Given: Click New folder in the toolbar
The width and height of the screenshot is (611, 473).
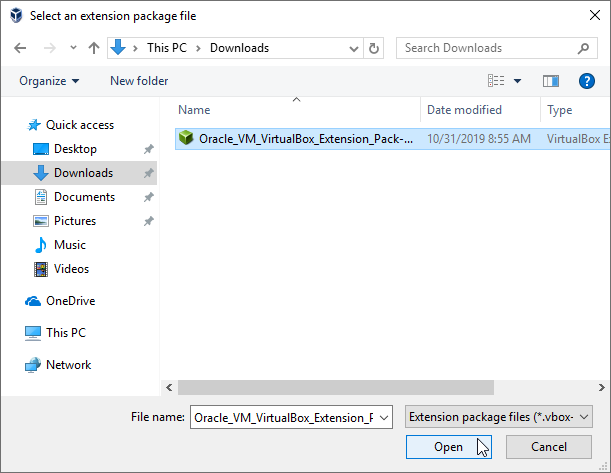Looking at the screenshot, I should (x=139, y=81).
